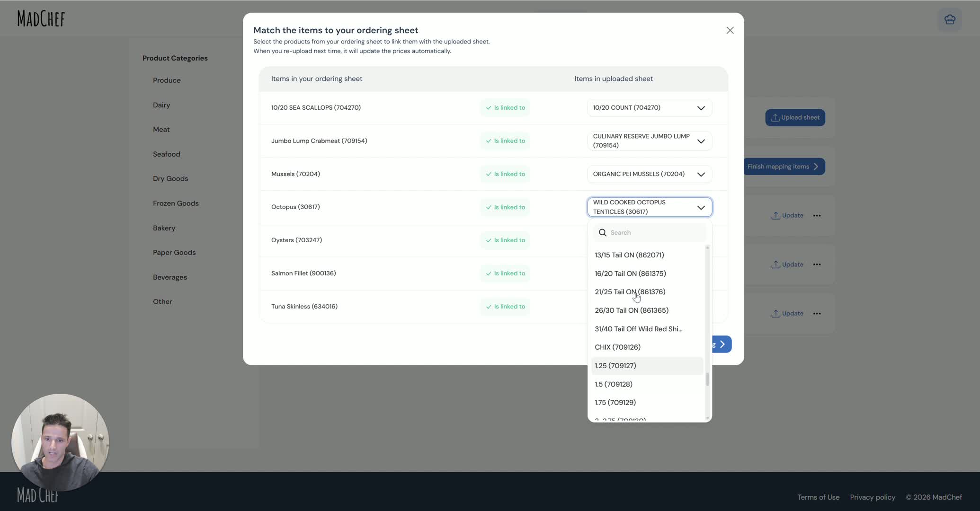
Task: Select 13/15 Tail ON (862071) option
Action: 647,255
